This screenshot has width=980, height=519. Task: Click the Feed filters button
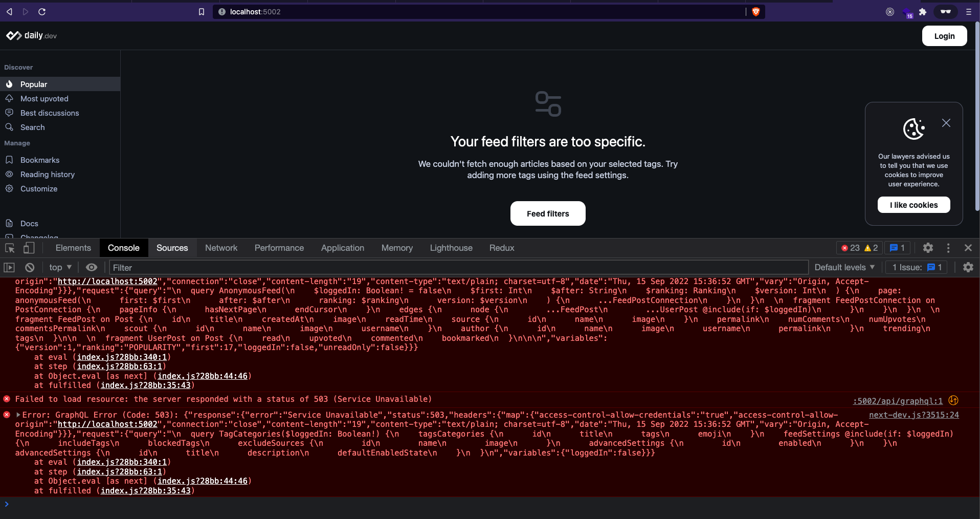pos(548,213)
